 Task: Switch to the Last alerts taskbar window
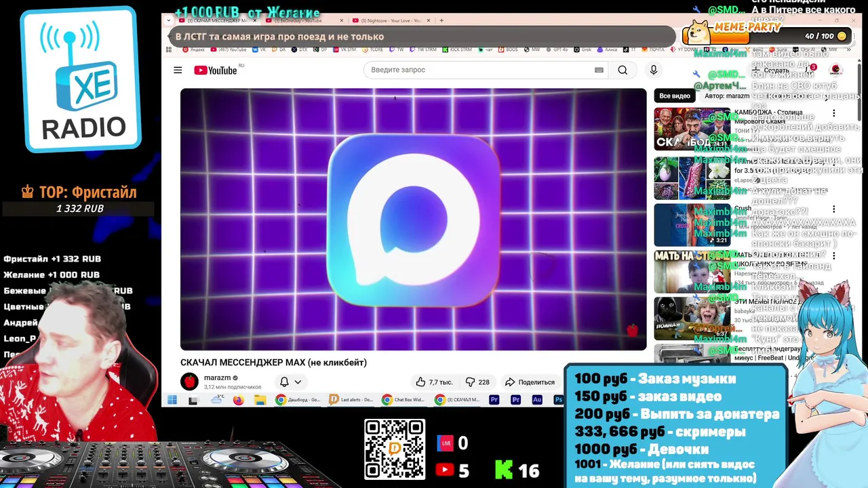[351, 400]
